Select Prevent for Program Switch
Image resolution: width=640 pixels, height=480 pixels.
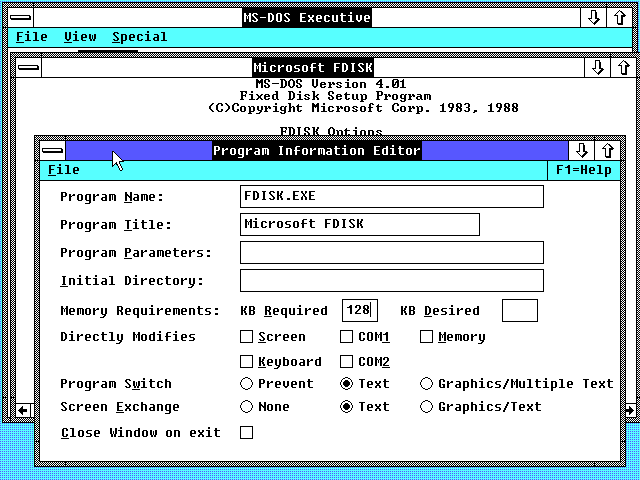(247, 384)
